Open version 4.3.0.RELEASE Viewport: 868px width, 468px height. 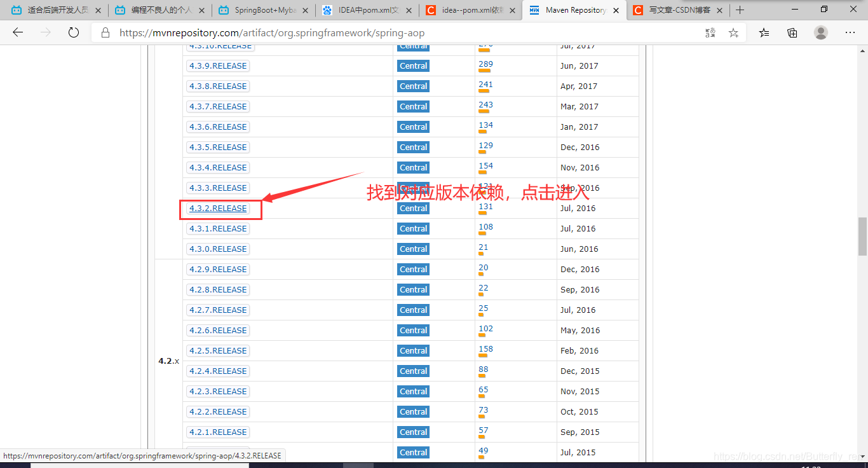click(218, 249)
